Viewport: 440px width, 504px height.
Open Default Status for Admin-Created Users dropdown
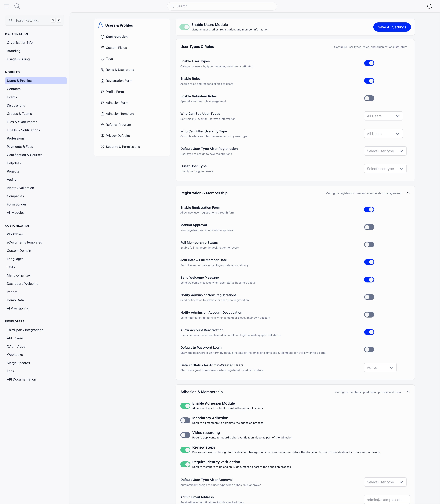(x=380, y=367)
